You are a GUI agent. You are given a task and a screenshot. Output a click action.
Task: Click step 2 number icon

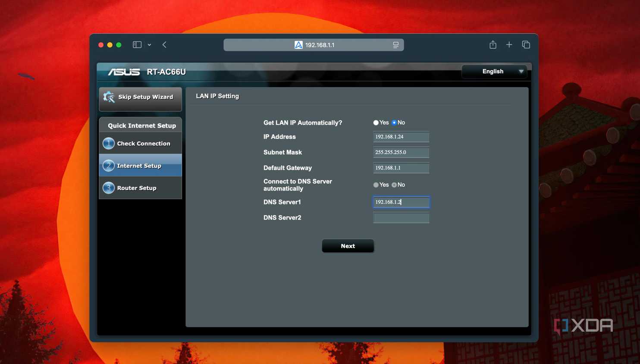109,166
